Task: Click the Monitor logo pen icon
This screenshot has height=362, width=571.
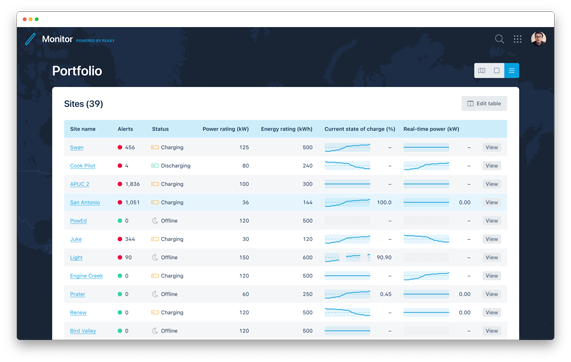Action: tap(30, 39)
